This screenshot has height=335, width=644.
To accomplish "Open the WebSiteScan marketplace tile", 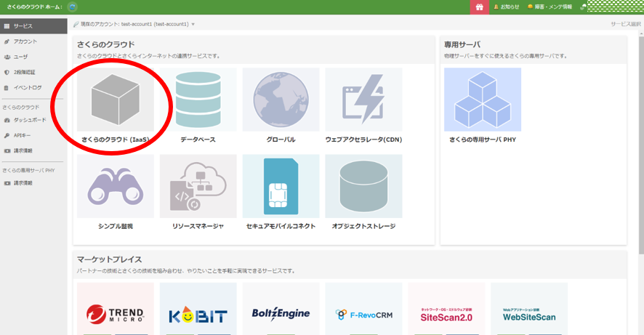I will coord(529,309).
